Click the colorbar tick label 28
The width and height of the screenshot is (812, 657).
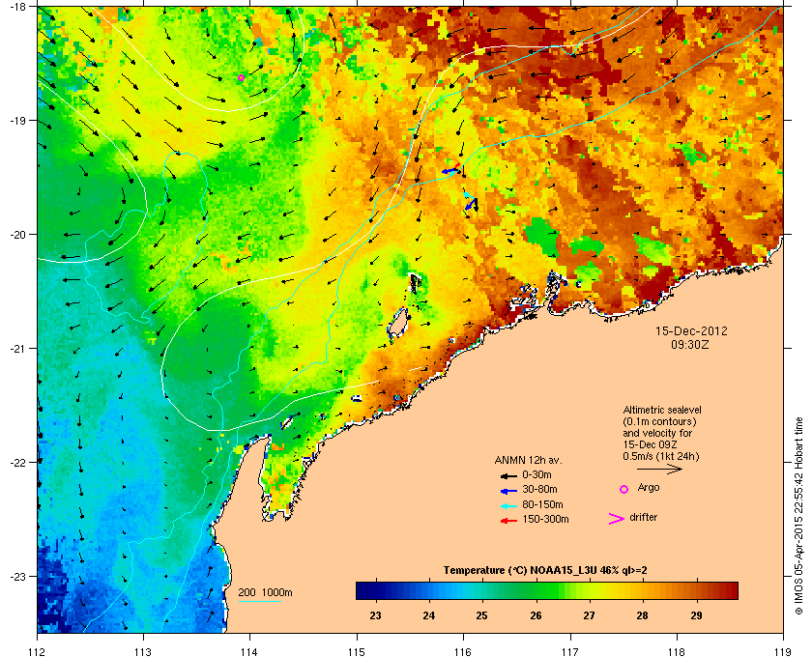tap(643, 615)
